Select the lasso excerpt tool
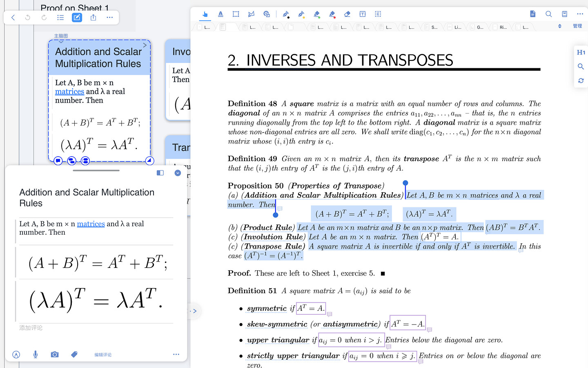 pos(251,14)
